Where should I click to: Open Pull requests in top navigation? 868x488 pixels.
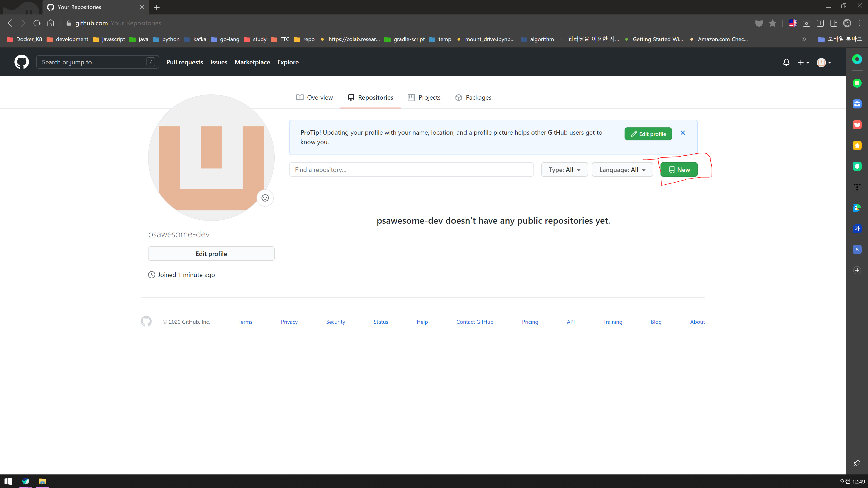pos(184,62)
